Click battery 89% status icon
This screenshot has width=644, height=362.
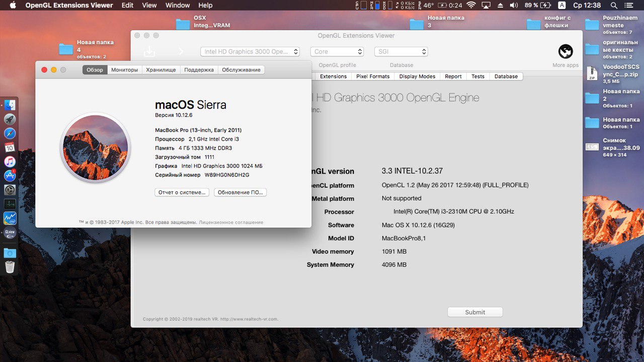538,5
